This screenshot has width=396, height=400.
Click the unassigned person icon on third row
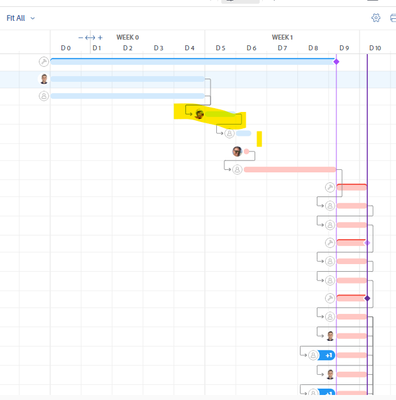pyautogui.click(x=44, y=96)
